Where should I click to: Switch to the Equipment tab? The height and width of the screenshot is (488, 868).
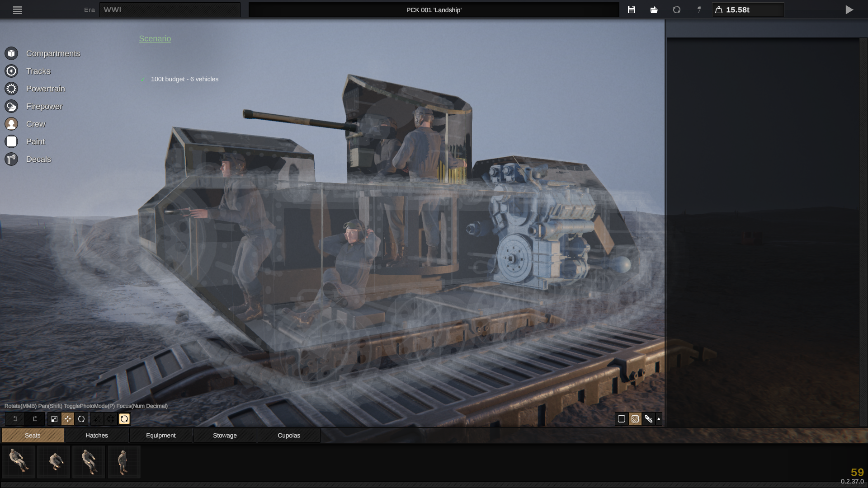[161, 436]
